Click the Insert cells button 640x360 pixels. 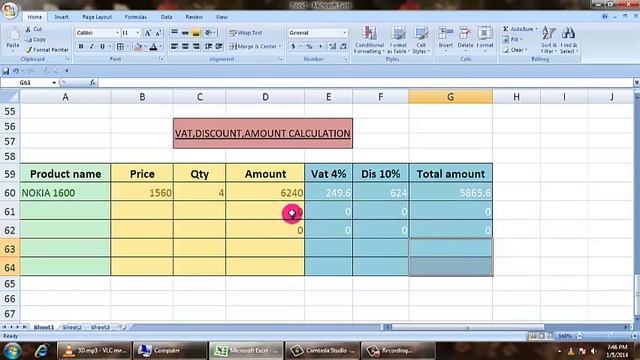446,38
